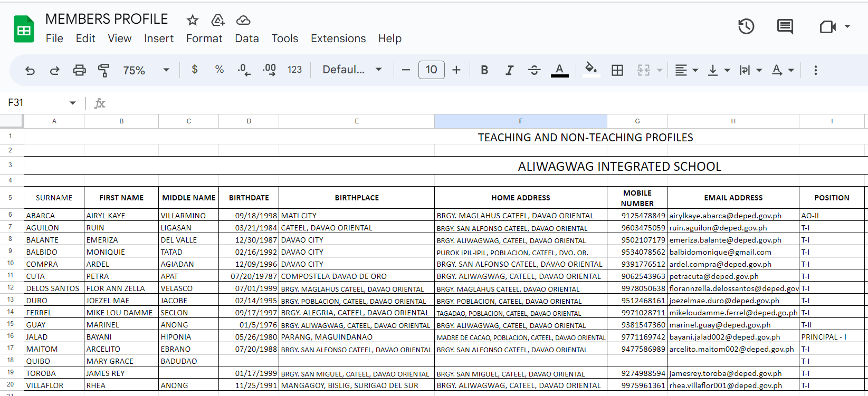Open the Insert menu
The image size is (868, 396).
(159, 38)
